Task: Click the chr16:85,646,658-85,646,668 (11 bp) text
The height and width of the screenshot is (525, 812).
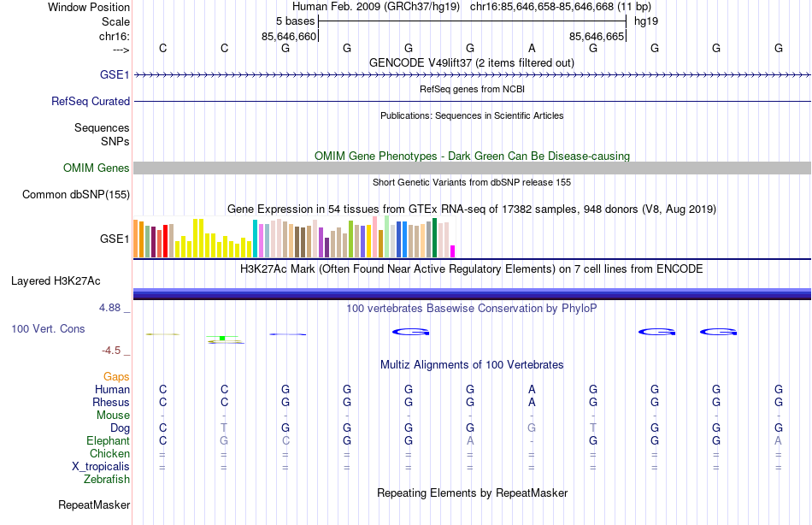Action: 561,7
